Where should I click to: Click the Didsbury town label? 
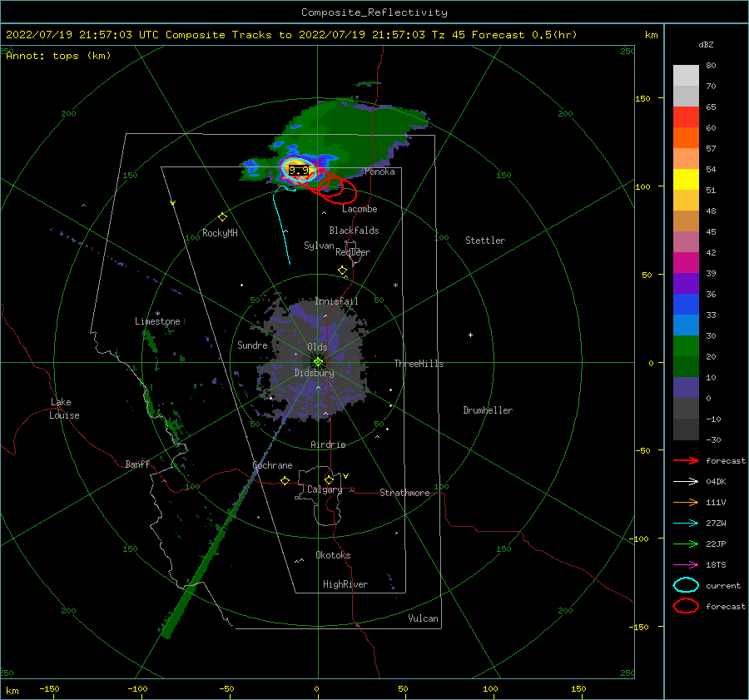[315, 373]
